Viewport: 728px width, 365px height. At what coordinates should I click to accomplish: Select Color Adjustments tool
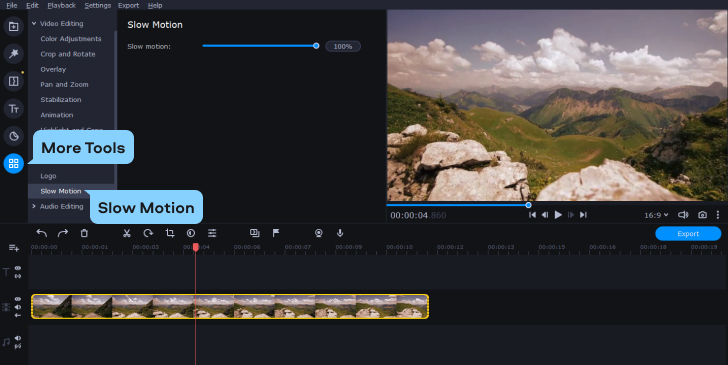pos(71,39)
